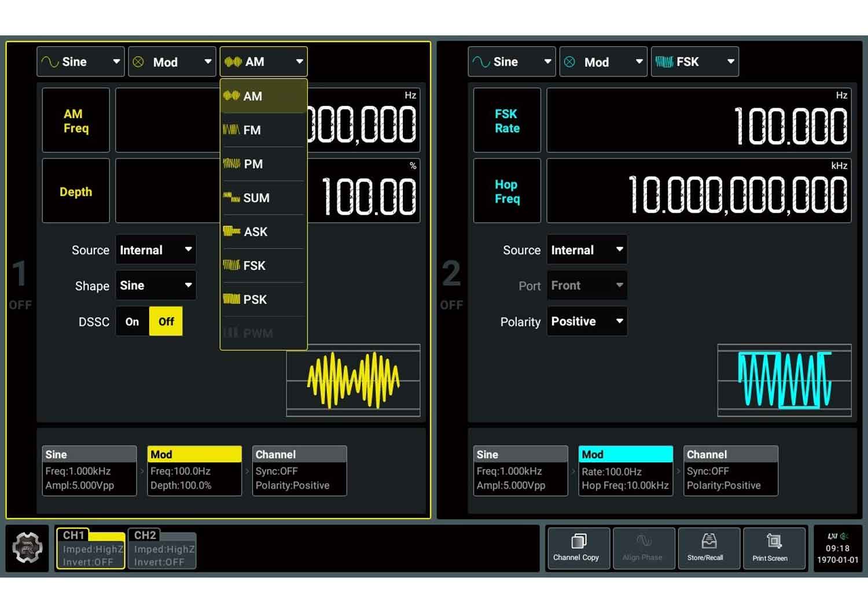Viewport: 868px width, 613px height.
Task: Choose FM modulation option
Action: point(263,130)
